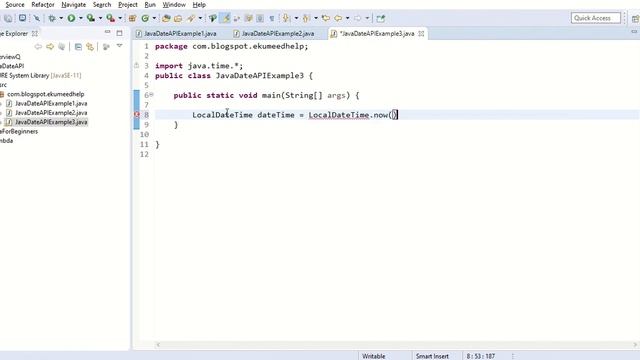This screenshot has width=640, height=360.
Task: Click Package Explorer Forward arrow
Action: 50,47
